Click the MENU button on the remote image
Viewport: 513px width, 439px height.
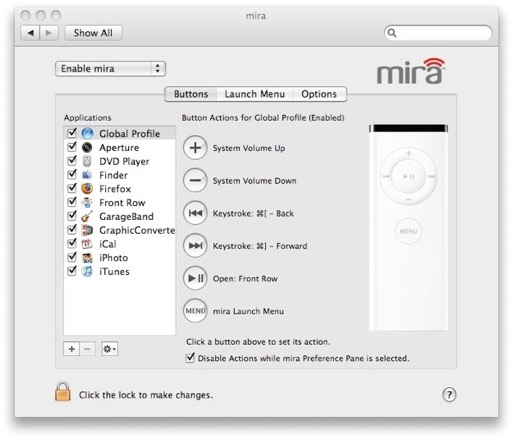click(x=408, y=231)
